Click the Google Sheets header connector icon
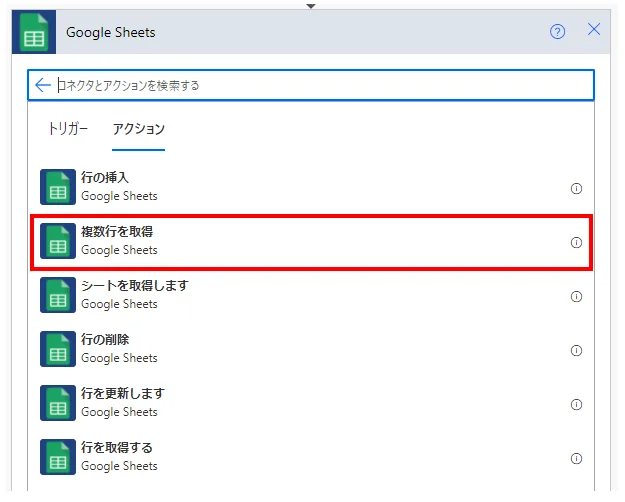The width and height of the screenshot is (625, 502). [x=34, y=32]
